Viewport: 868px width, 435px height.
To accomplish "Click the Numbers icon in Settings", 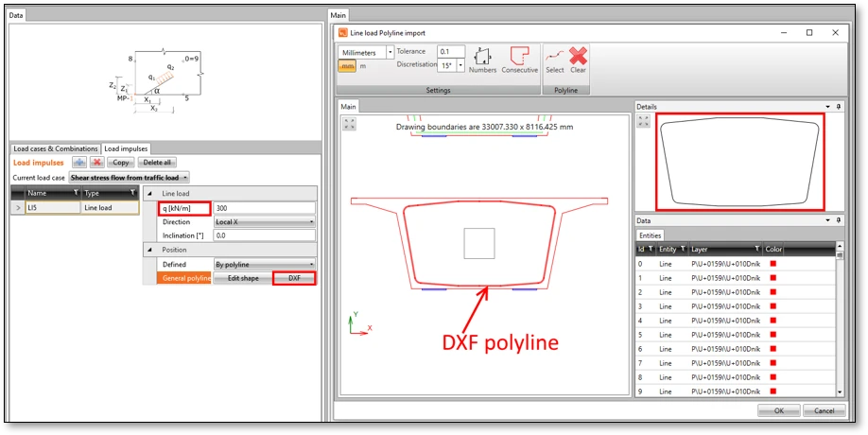I will 482,56.
